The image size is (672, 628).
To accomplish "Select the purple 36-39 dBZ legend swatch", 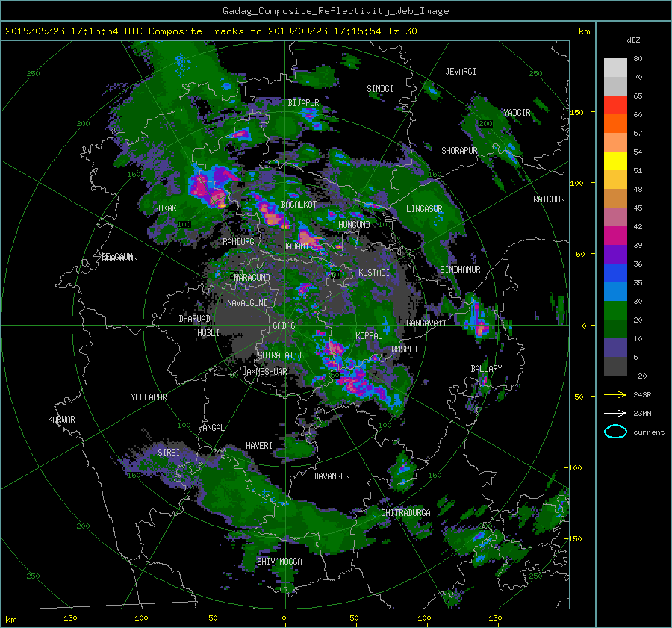I will click(x=615, y=255).
